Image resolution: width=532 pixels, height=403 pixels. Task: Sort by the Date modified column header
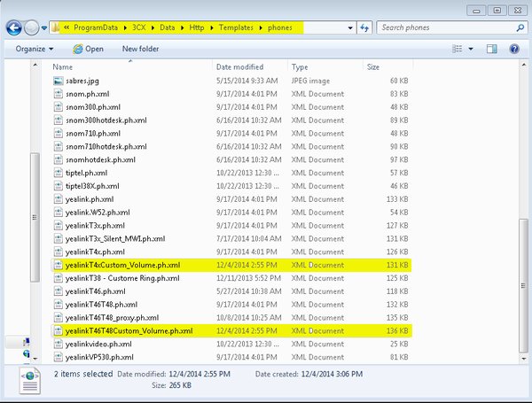(x=239, y=66)
